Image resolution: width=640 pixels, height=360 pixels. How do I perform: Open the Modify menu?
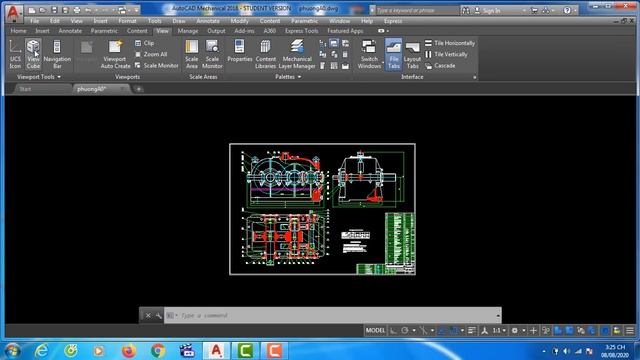240,21
